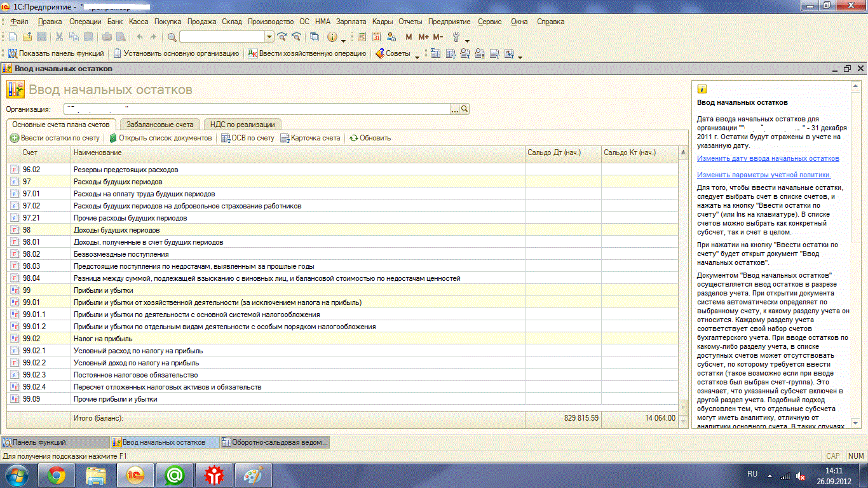
Task: Click the wrench settings tool icon
Action: coord(456,37)
